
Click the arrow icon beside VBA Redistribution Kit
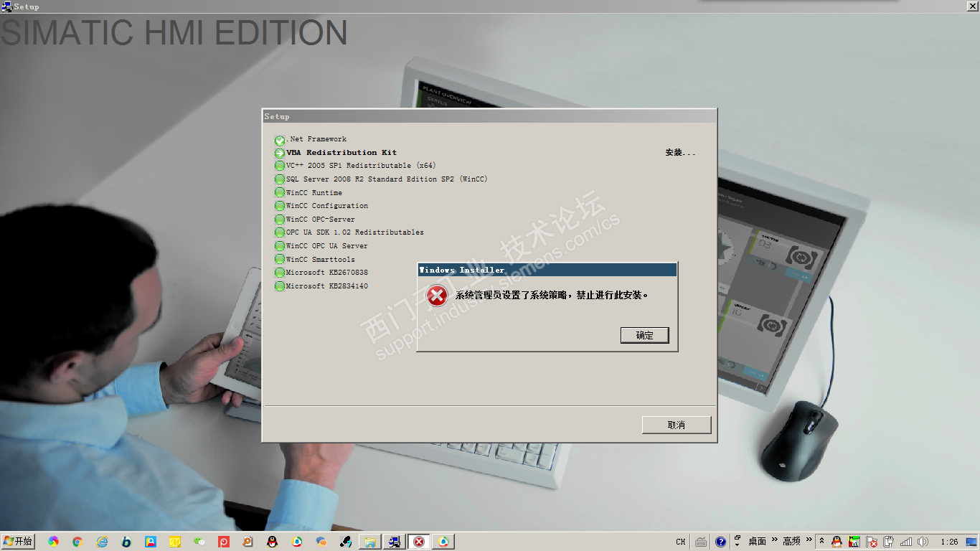[280, 153]
